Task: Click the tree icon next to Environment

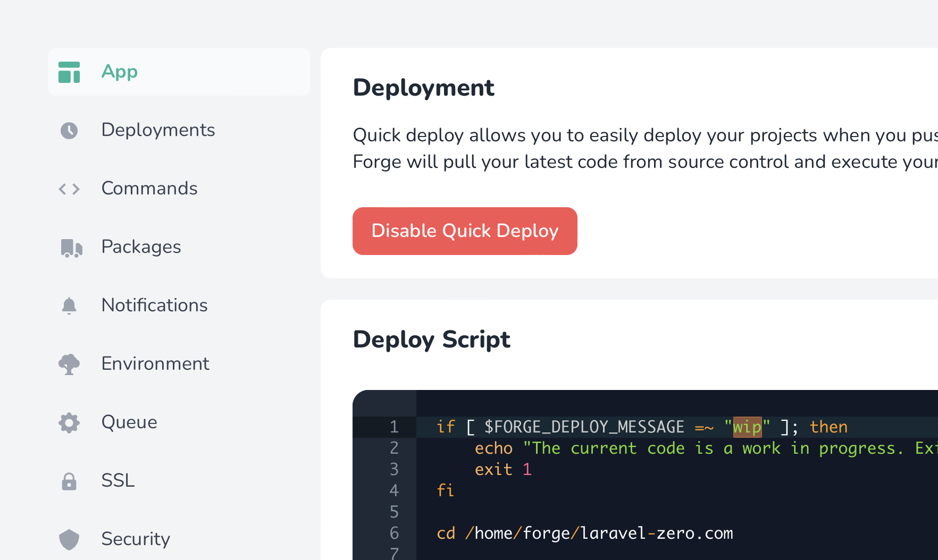Action: [x=69, y=364]
